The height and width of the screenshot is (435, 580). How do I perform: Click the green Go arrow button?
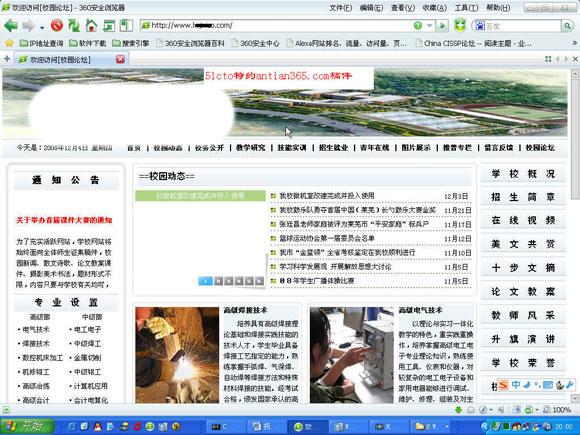click(x=441, y=26)
